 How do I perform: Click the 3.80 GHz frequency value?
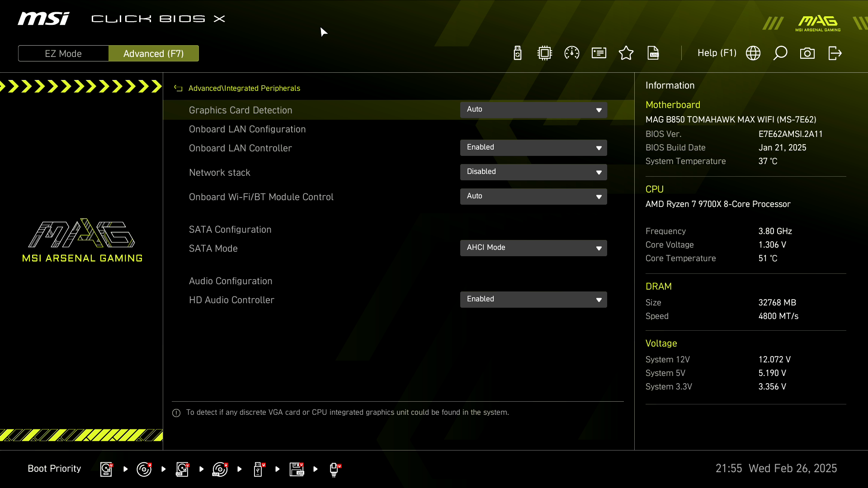775,231
